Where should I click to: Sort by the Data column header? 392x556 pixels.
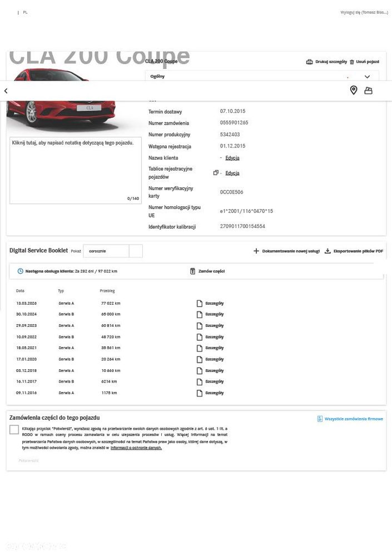coord(20,291)
